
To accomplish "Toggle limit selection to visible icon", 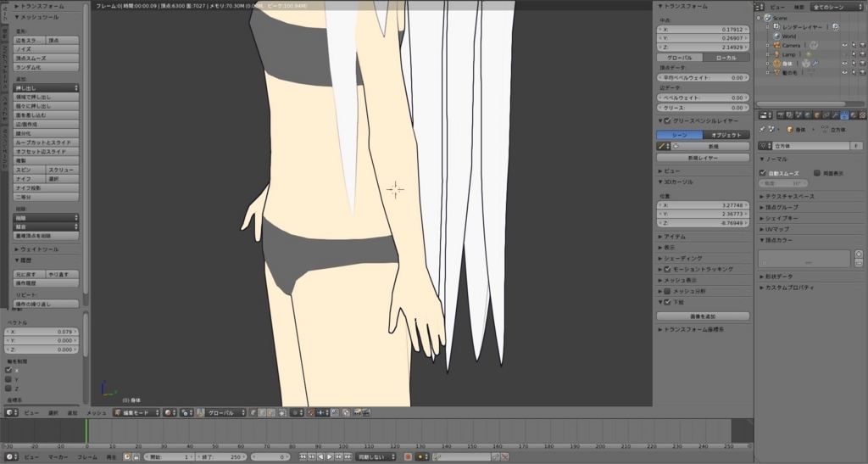I will 283,412.
